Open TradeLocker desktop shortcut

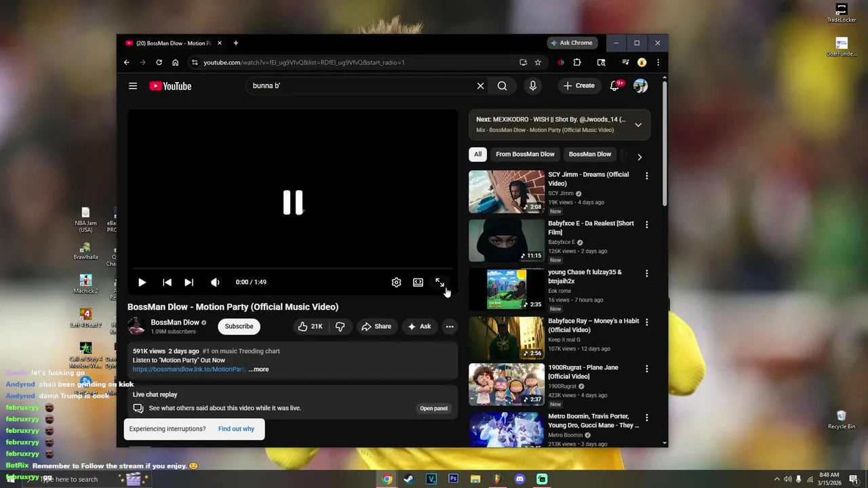click(x=842, y=13)
